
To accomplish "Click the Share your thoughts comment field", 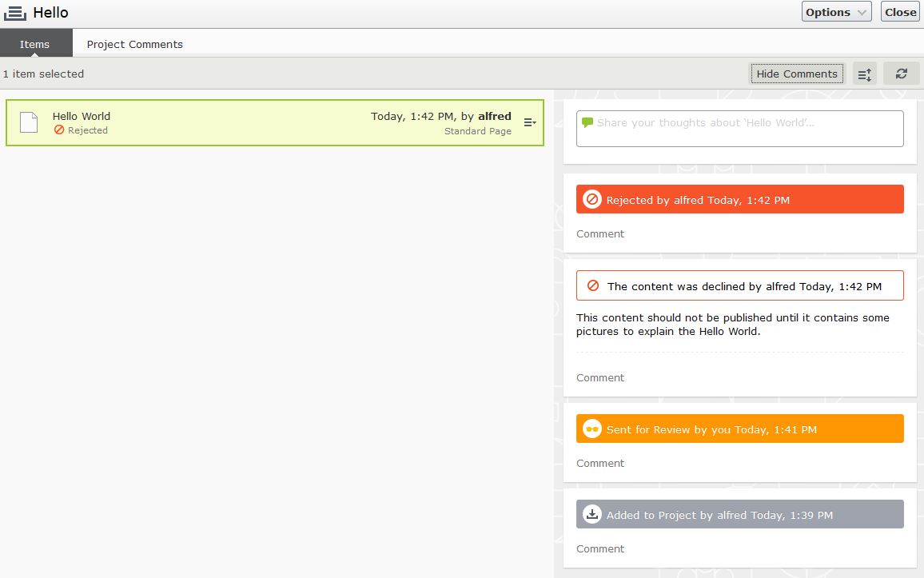I will pyautogui.click(x=739, y=129).
